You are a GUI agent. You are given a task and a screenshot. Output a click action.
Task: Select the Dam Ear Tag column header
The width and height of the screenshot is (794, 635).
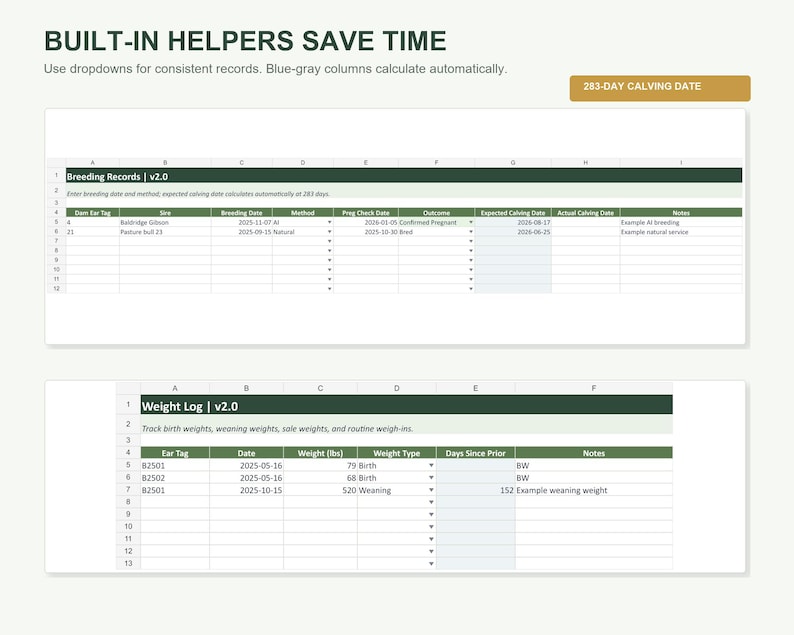(93, 213)
